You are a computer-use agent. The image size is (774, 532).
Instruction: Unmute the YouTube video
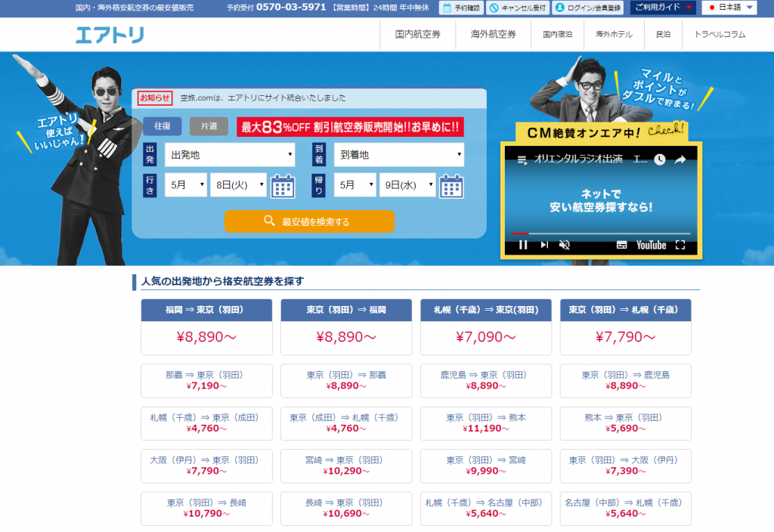(564, 245)
